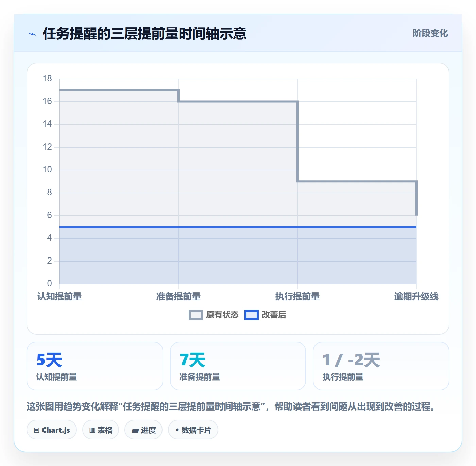
Task: Click the y-axis value 14
Action: tap(47, 124)
